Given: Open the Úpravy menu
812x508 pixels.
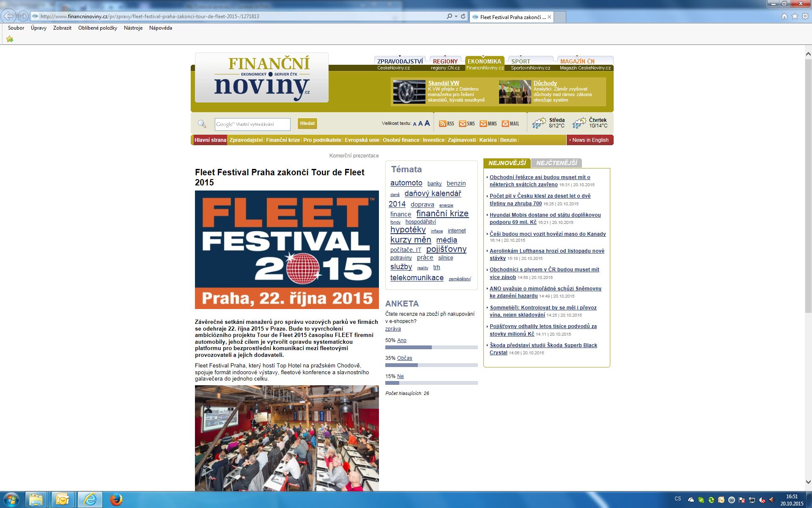Looking at the screenshot, I should 38,28.
